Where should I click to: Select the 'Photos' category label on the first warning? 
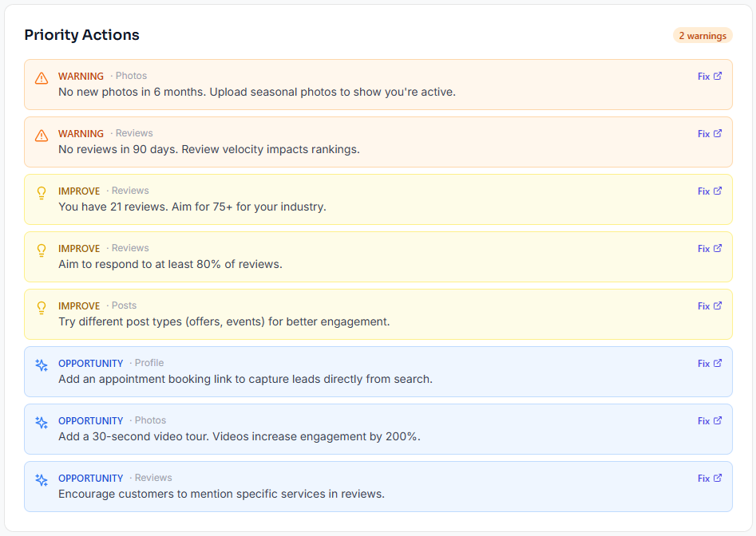click(x=131, y=76)
